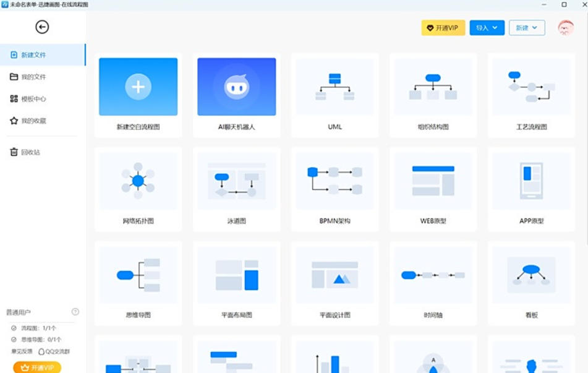588x373 pixels.
Task: Click the back arrow at the top left
Action: click(42, 27)
